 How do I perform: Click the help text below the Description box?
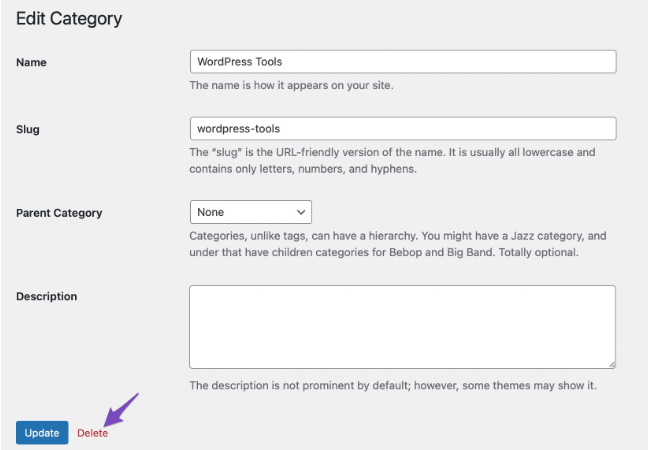tap(393, 385)
